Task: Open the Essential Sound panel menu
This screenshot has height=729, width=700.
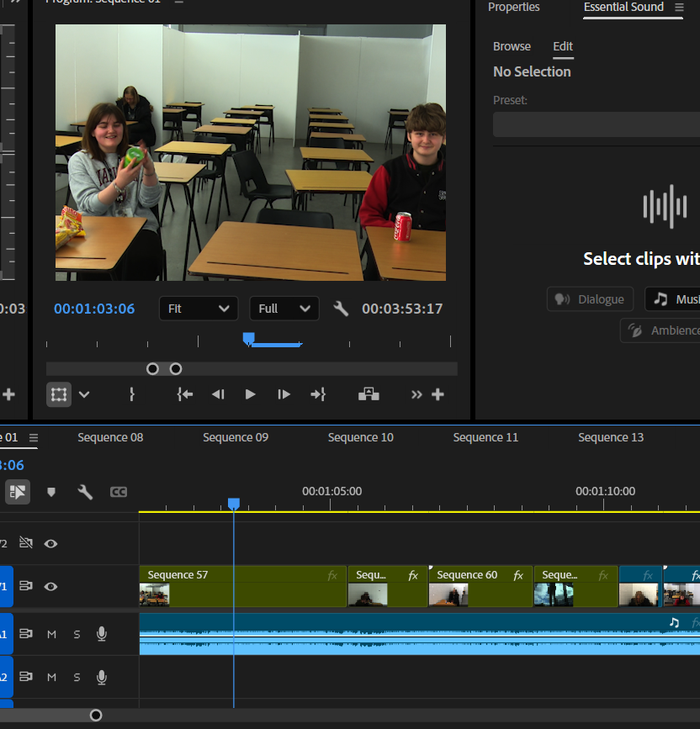Action: coord(679,8)
